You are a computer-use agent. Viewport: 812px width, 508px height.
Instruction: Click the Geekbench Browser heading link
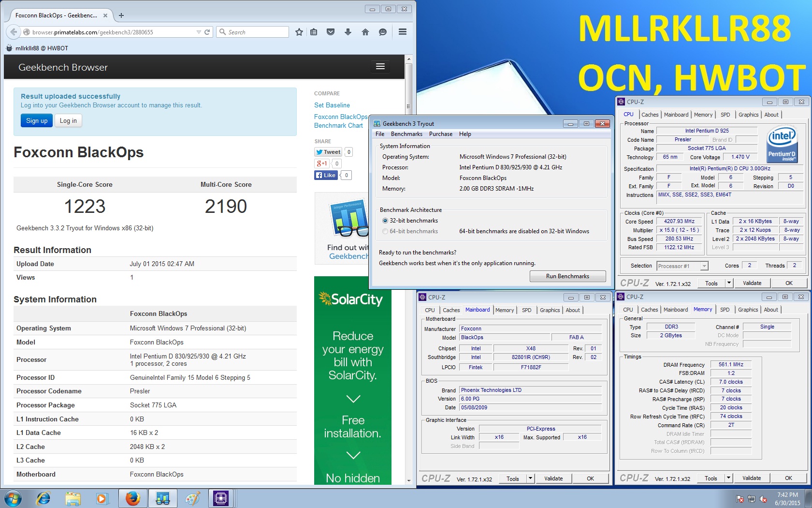[63, 67]
